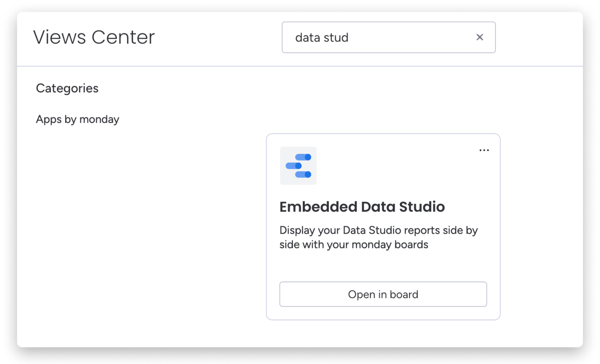Click the Embedded Data Studio title
Viewport: 600px width, 364px height.
coord(362,207)
